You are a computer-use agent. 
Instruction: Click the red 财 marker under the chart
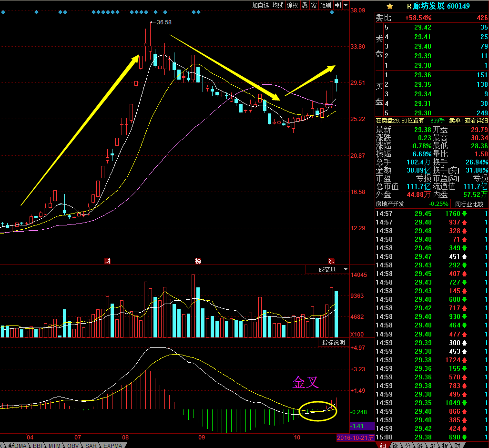[x=108, y=261]
